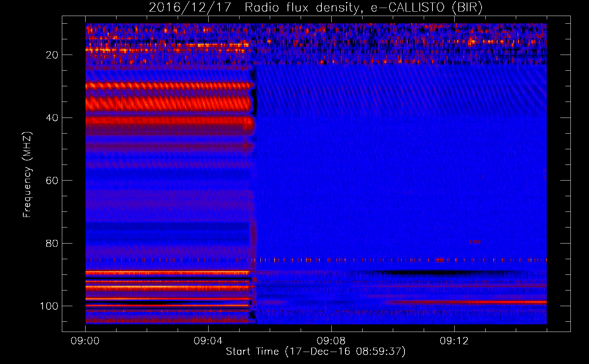
Task: Click the 09:12 time tick label
Action: (x=454, y=341)
